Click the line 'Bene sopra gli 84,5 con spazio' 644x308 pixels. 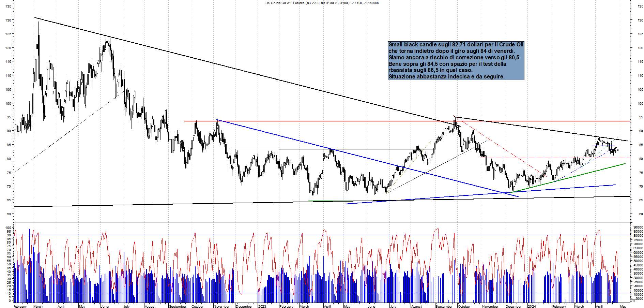[447, 64]
